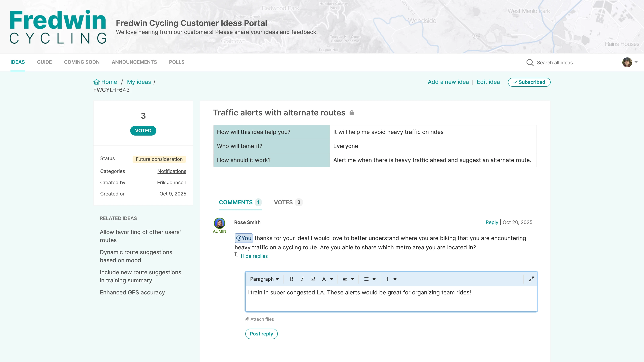Viewport: 644px width, 362px height.
Task: Hide replies under Rose Smith's comment
Action: click(254, 256)
